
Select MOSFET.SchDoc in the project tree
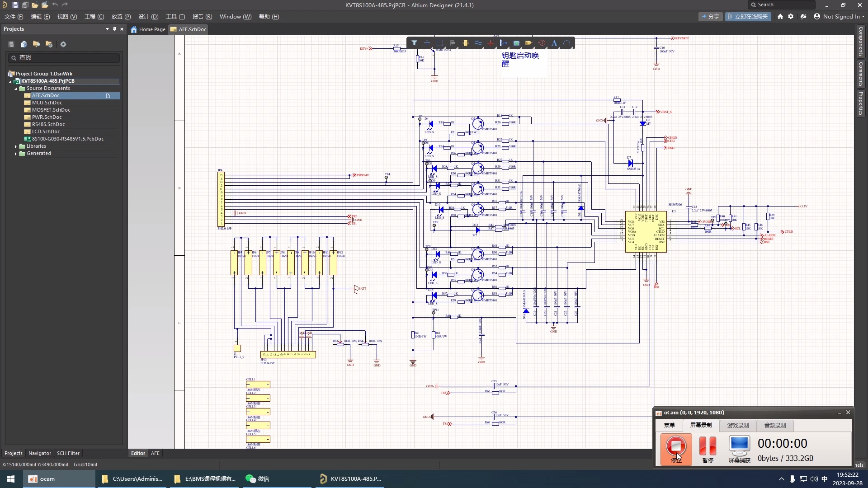[51, 110]
